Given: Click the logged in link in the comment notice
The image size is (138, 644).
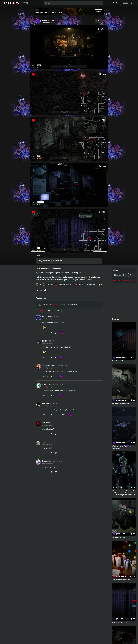Looking at the screenshot, I should tap(54, 305).
